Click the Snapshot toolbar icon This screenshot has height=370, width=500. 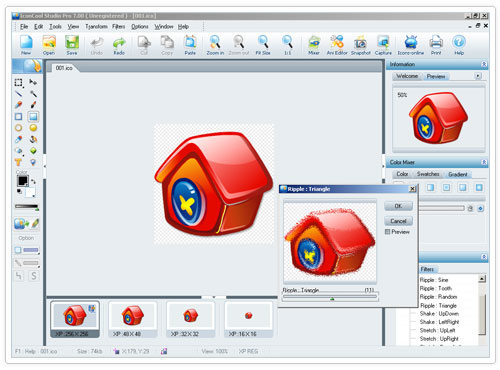tap(360, 45)
